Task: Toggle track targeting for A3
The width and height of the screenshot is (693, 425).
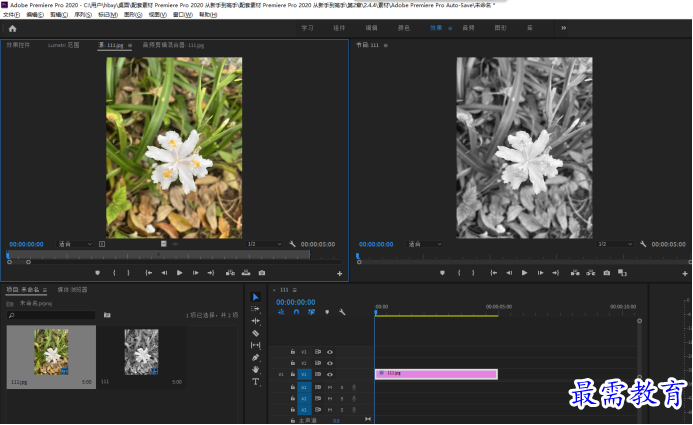Action: pos(304,410)
